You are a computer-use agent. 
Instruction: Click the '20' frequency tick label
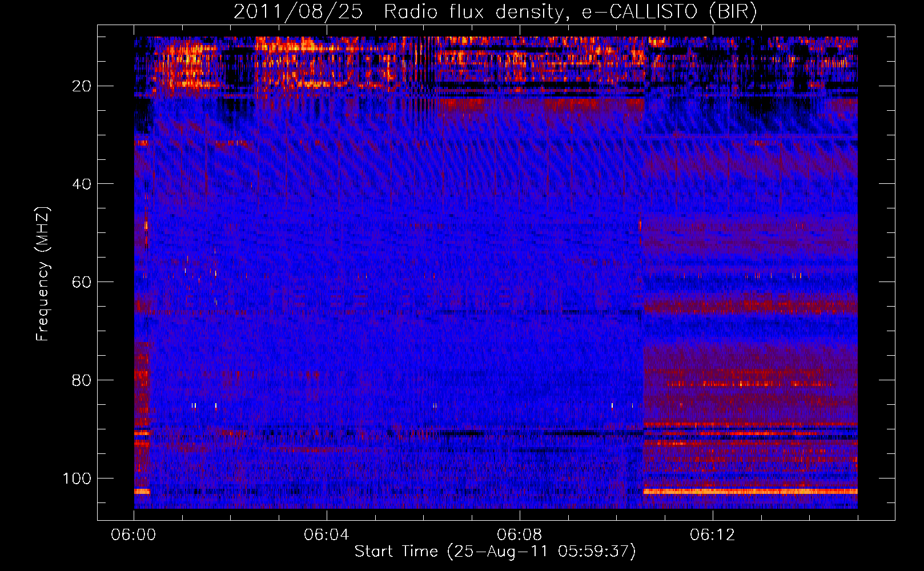[82, 86]
